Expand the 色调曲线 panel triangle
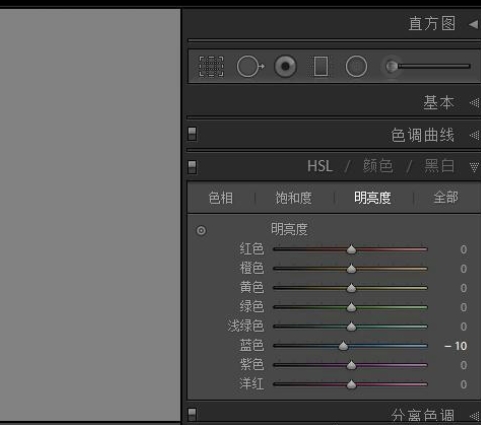 (x=474, y=135)
